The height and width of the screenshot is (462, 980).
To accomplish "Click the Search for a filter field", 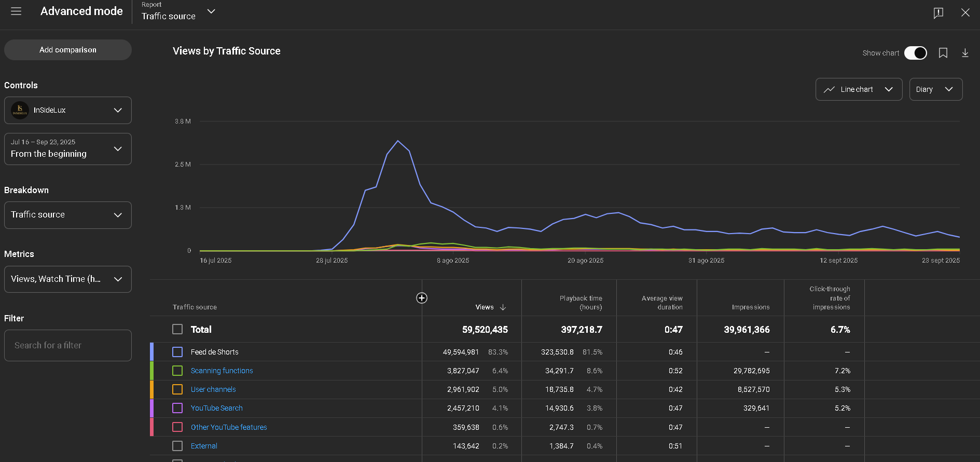I will point(67,345).
